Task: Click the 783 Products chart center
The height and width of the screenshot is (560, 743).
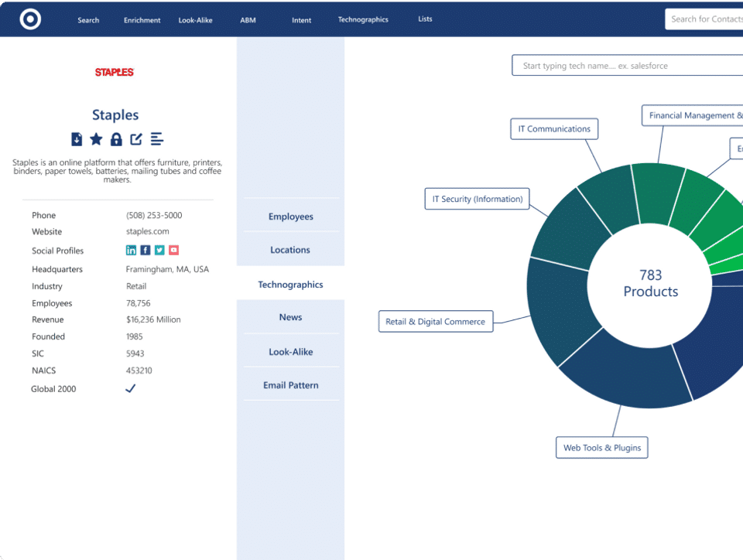Action: 650,283
